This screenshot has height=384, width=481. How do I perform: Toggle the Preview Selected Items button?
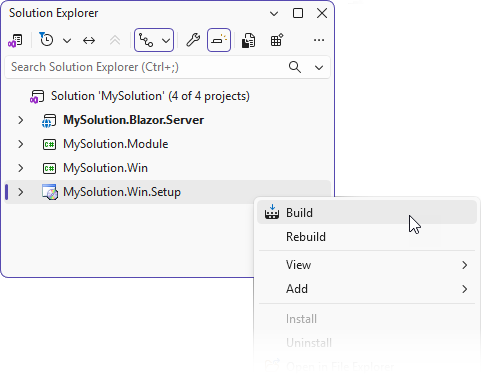219,40
